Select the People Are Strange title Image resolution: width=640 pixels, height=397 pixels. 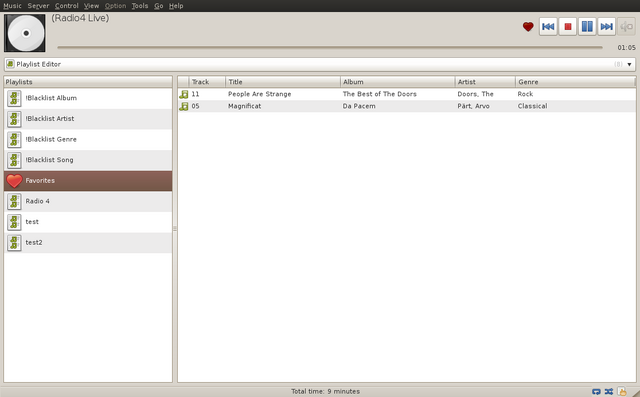click(x=260, y=94)
